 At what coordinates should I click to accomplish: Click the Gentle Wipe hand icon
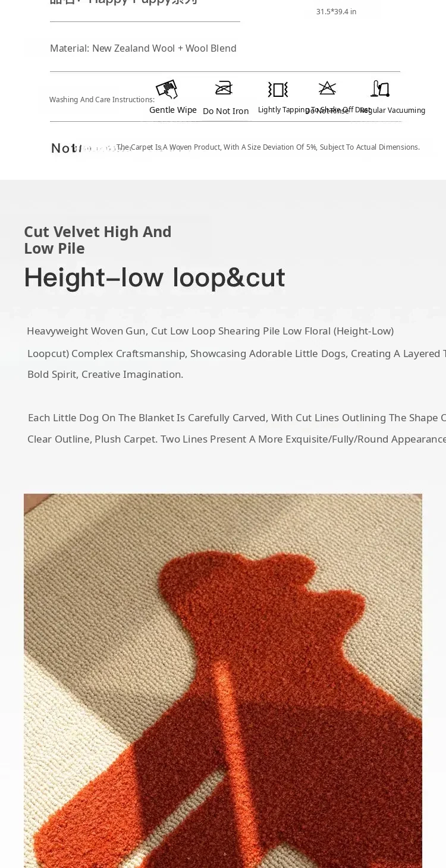point(167,89)
